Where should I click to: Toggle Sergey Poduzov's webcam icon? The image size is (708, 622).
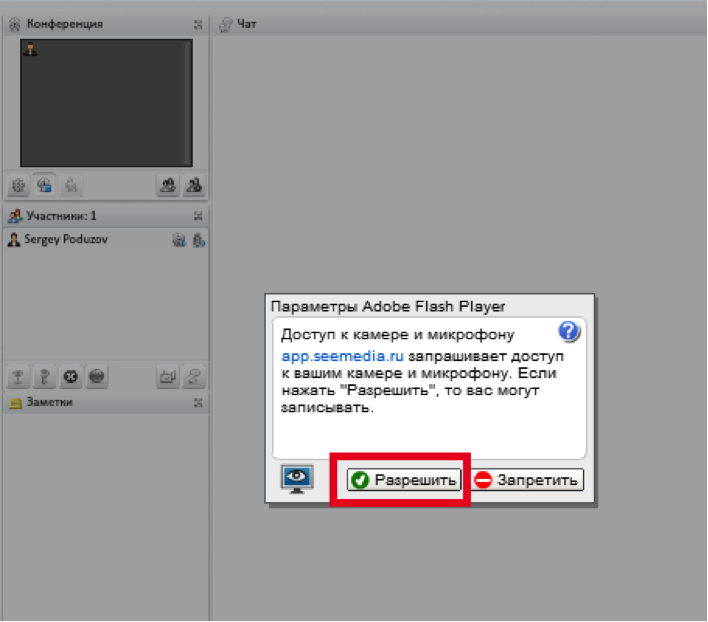click(x=179, y=240)
